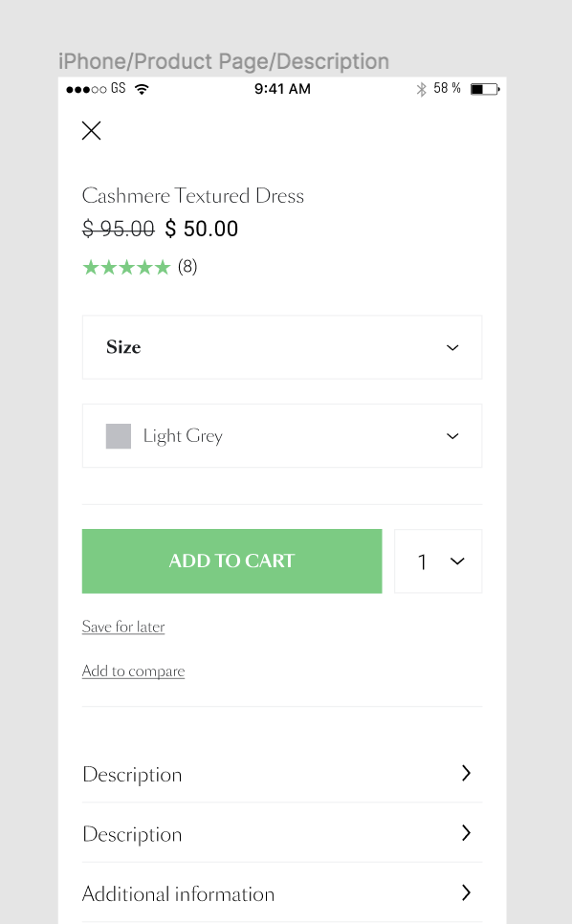Click the fifth green rating star
572x924 pixels.
(x=163, y=267)
